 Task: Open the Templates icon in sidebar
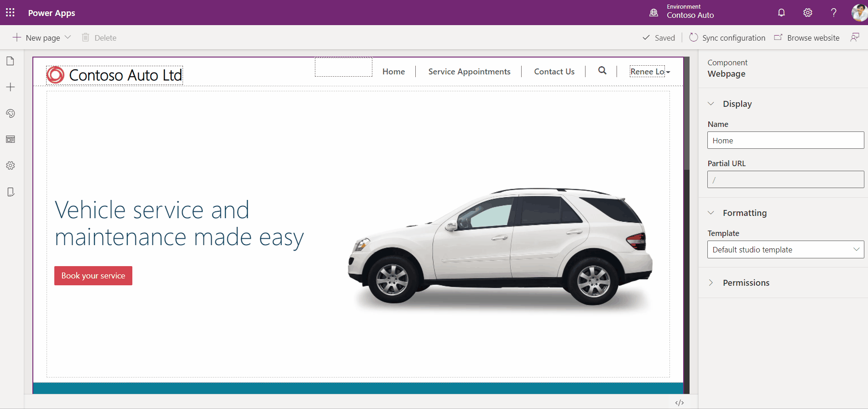pos(10,139)
